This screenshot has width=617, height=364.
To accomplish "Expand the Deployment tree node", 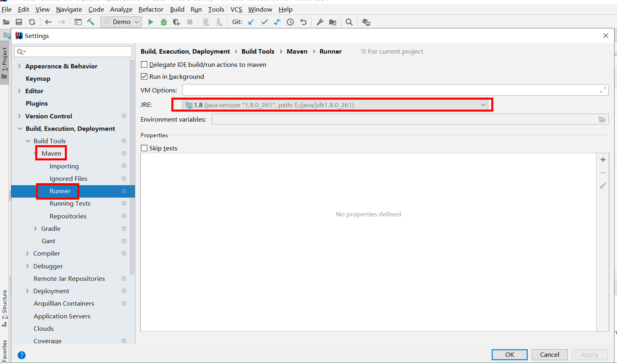I will [27, 291].
